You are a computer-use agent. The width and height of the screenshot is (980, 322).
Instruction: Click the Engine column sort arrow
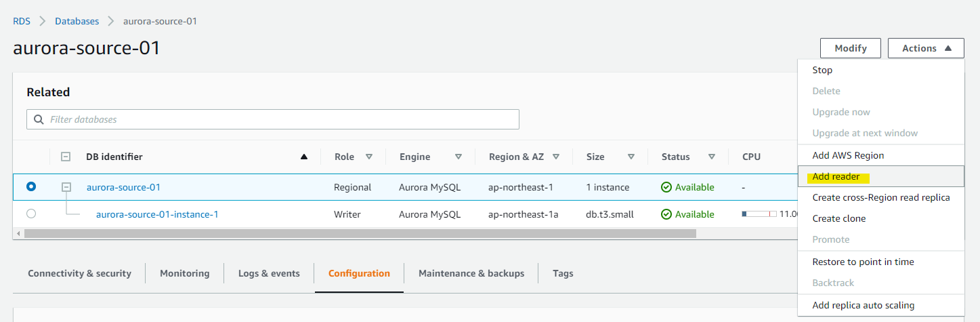point(459,157)
